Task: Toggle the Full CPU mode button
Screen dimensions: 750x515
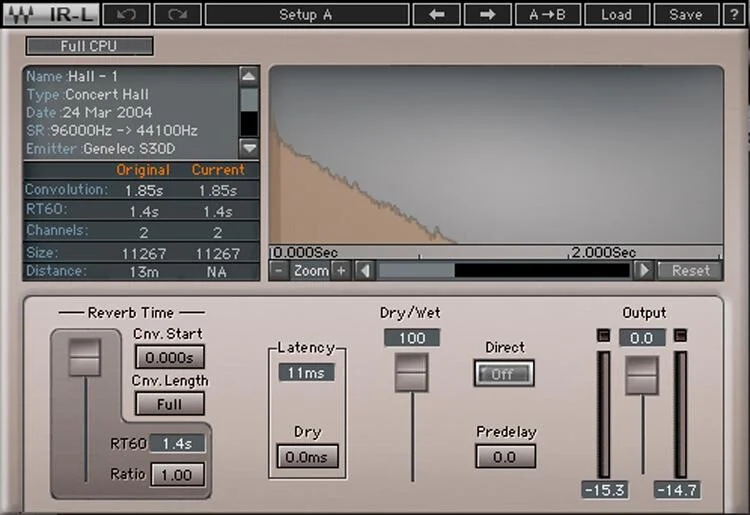Action: click(x=89, y=46)
